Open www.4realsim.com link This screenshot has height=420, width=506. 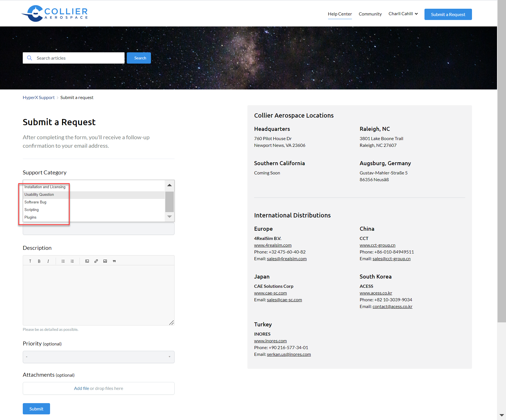(x=273, y=245)
